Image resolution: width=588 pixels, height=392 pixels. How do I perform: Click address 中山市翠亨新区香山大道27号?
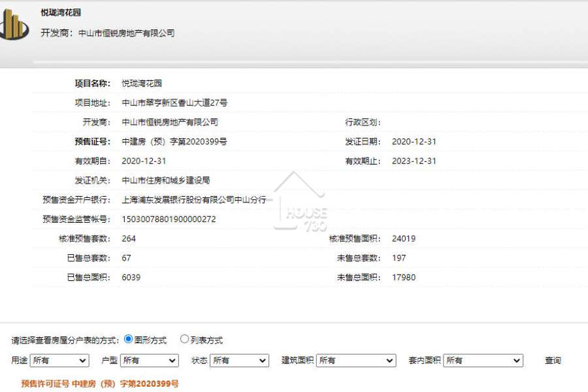[174, 103]
